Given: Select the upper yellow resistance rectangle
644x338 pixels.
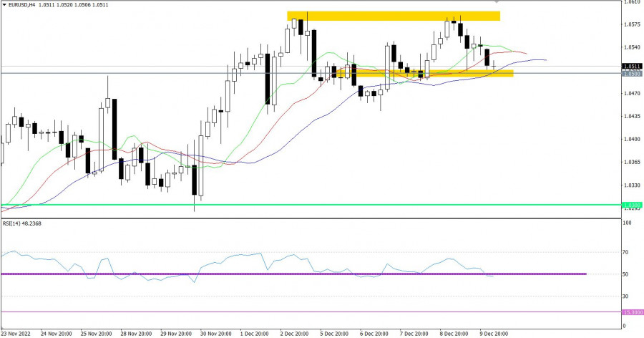Looking at the screenshot, I should click(x=393, y=16).
